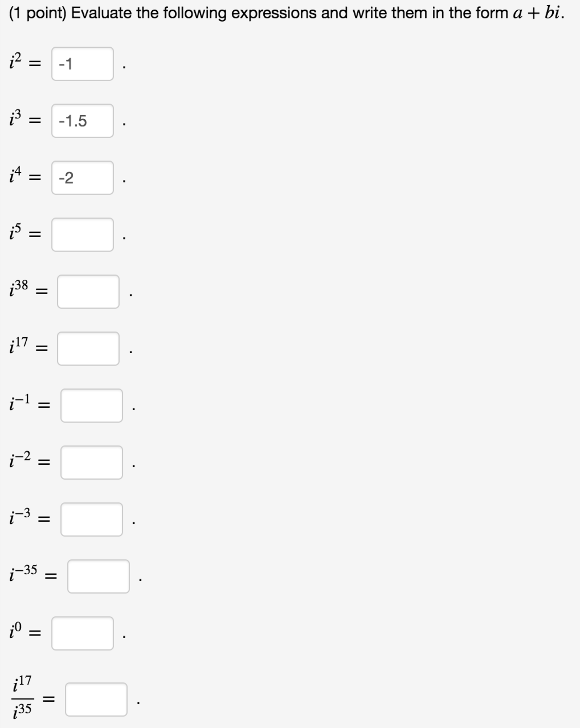Click the empty answer box for i⁵
The image size is (580, 728).
[83, 234]
